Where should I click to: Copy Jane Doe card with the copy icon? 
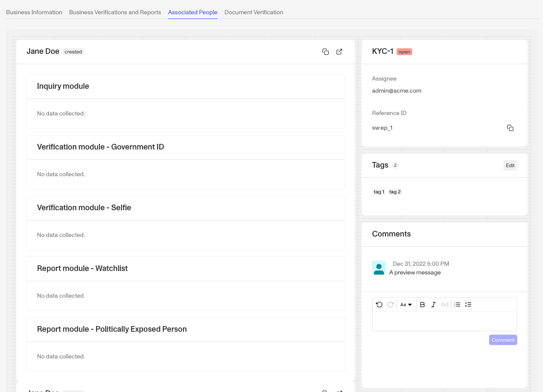326,52
